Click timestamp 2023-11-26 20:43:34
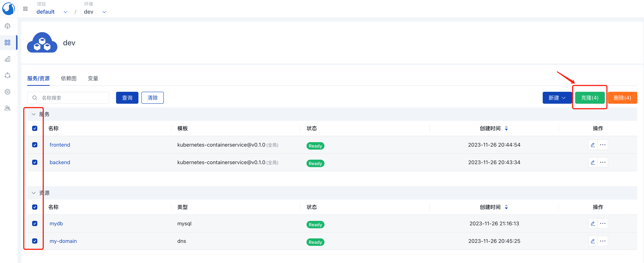 (494, 162)
